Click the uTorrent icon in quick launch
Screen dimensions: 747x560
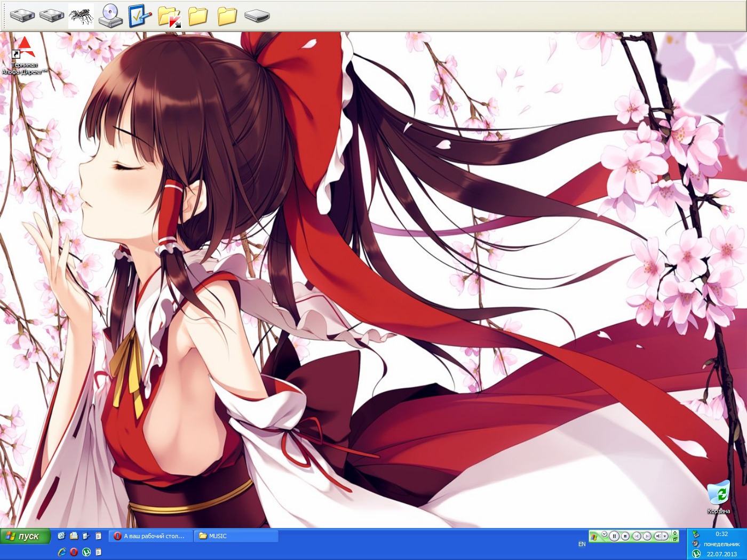[86, 552]
